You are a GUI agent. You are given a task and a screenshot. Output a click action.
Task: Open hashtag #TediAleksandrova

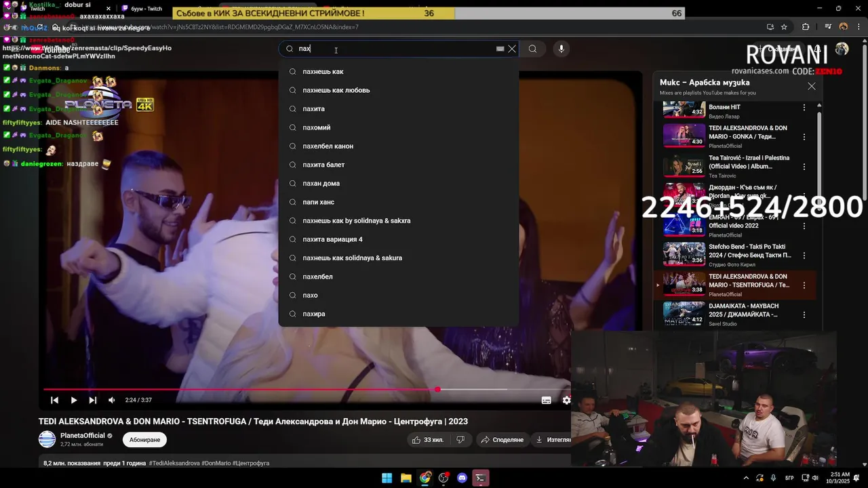174,464
